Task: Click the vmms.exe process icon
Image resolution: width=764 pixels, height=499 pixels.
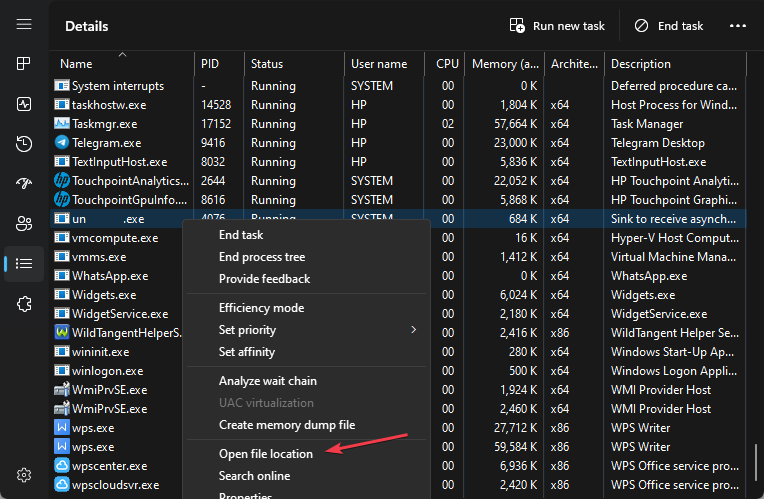Action: click(61, 256)
